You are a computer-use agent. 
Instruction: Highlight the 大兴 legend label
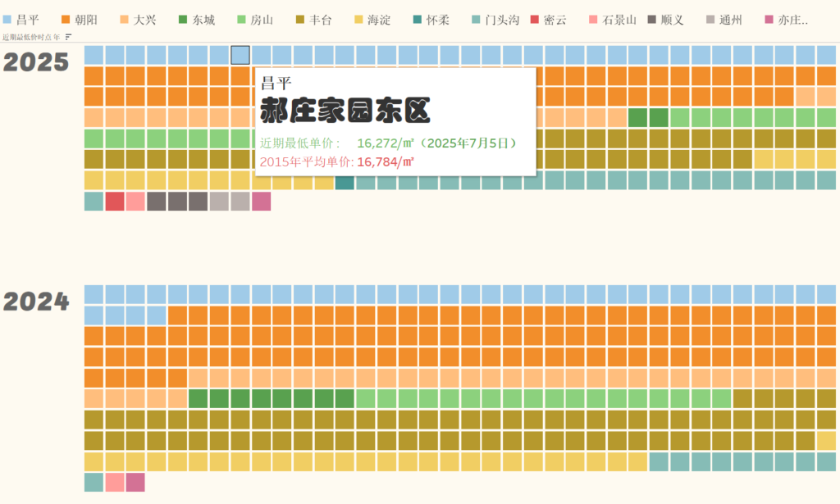(x=145, y=20)
